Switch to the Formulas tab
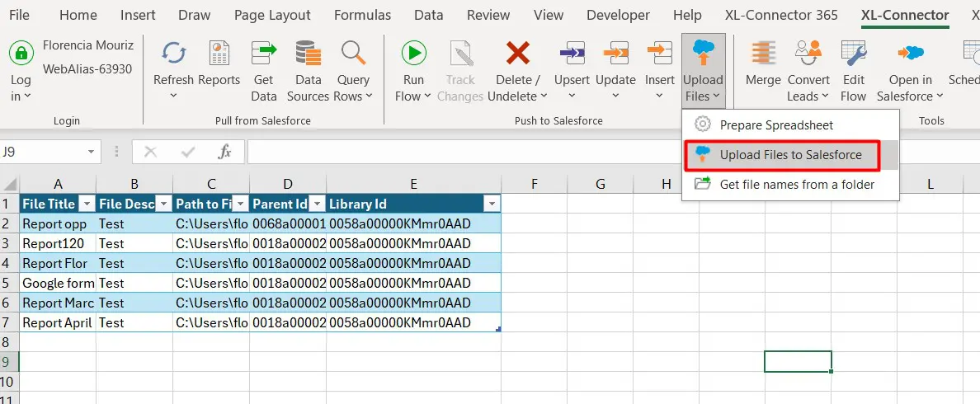980x404 pixels. (362, 15)
